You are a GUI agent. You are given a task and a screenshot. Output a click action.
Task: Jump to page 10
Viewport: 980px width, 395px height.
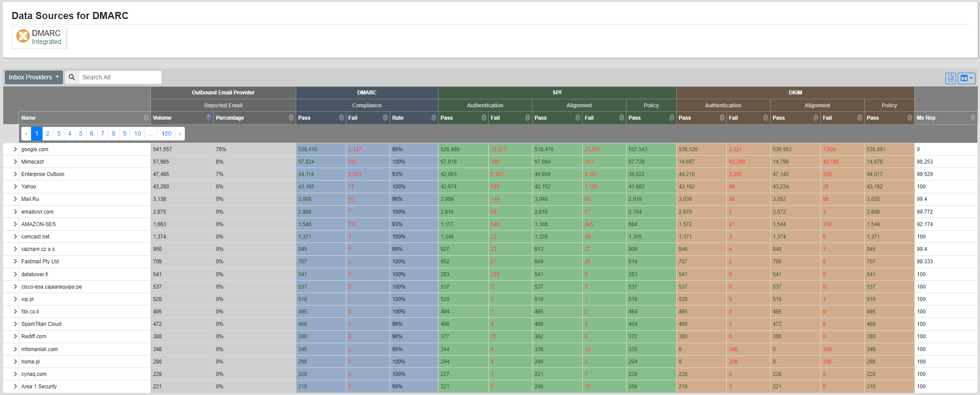(x=137, y=133)
